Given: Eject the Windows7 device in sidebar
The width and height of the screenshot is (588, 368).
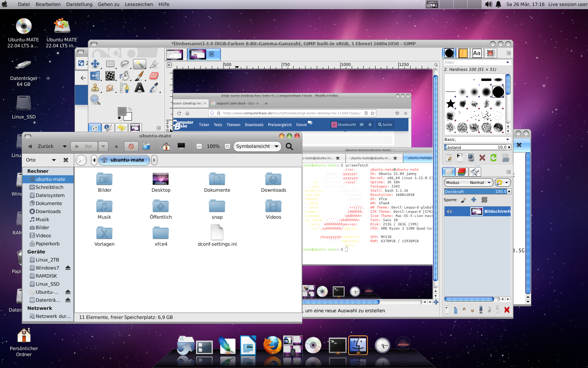Looking at the screenshot, I should (x=68, y=268).
